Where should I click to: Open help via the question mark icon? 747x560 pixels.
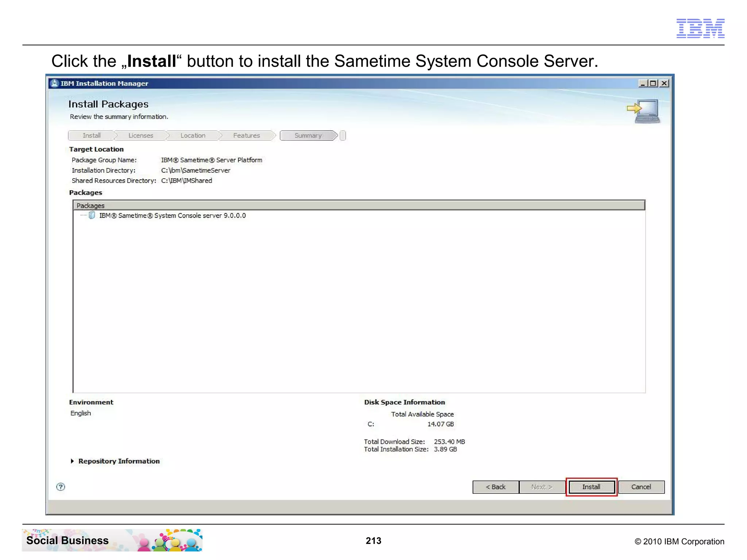pos(61,487)
